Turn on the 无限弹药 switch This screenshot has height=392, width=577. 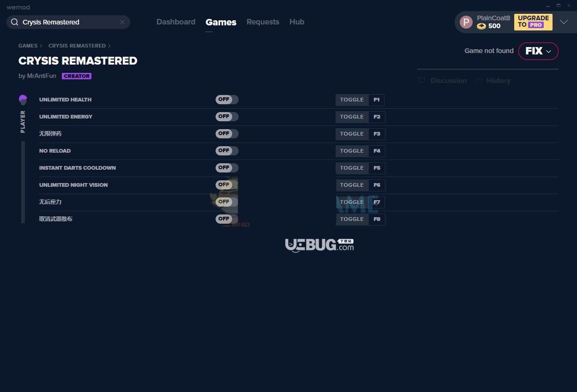[x=227, y=134]
